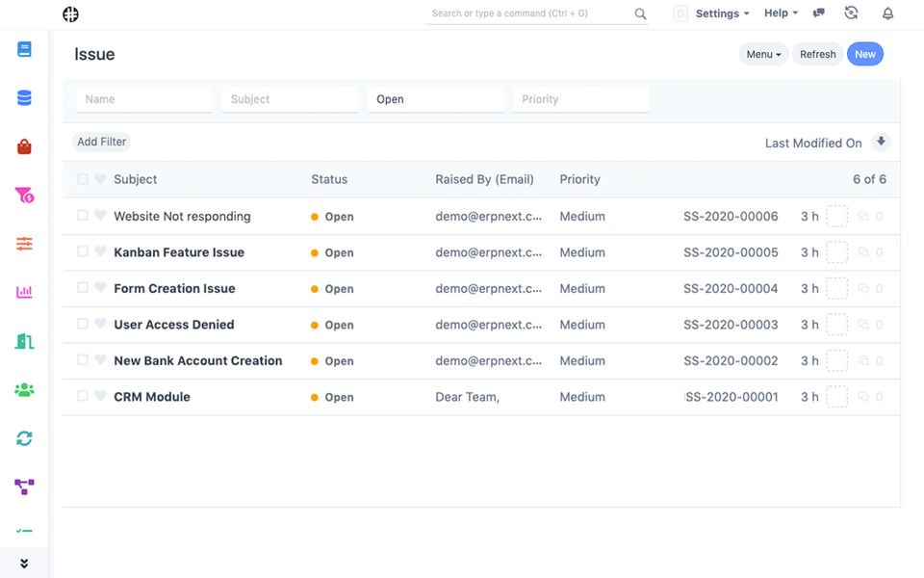Image resolution: width=924 pixels, height=578 pixels.
Task: Open the Help dropdown menu
Action: tap(781, 13)
